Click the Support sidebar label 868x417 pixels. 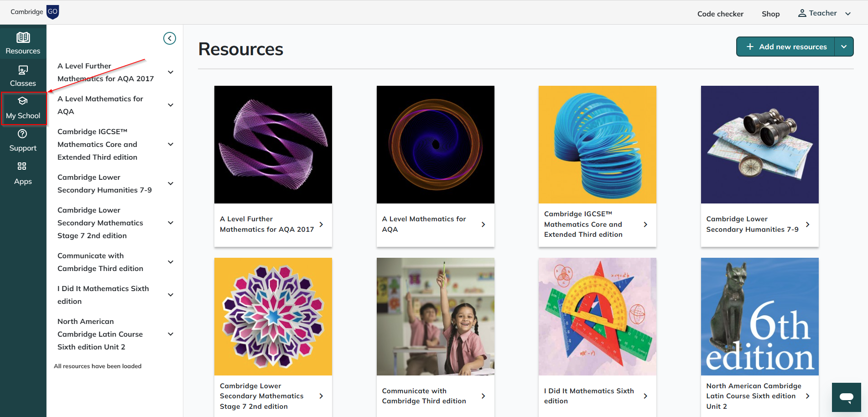coord(23,148)
